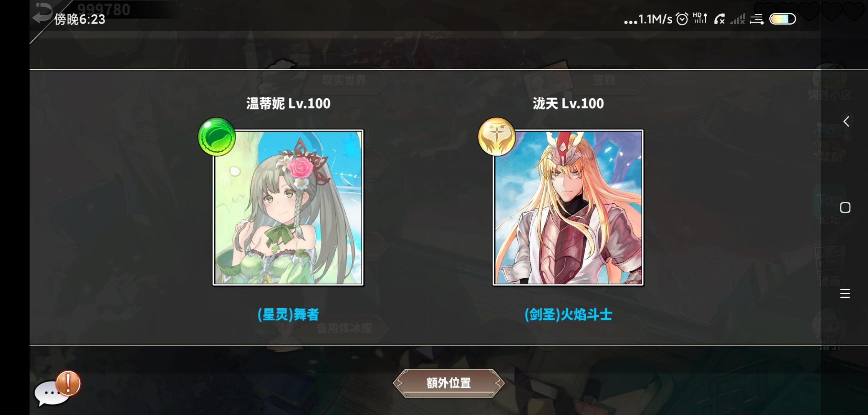
Task: Open 泷天 character portrait
Action: [x=568, y=207]
